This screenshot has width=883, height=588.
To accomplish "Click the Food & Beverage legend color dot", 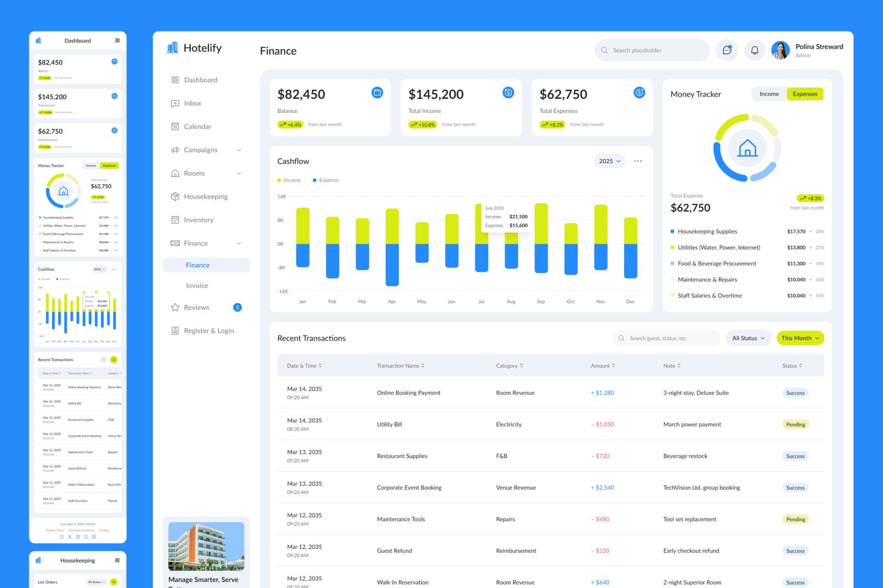I will [x=672, y=263].
